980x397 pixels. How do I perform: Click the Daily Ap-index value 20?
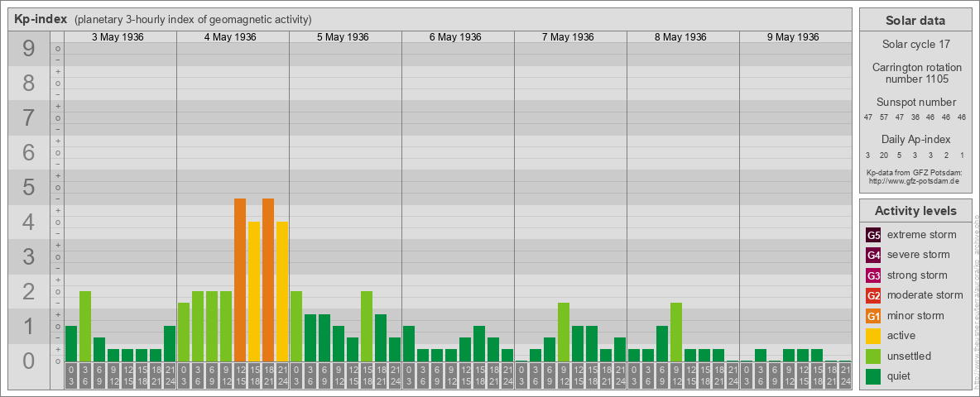[884, 155]
